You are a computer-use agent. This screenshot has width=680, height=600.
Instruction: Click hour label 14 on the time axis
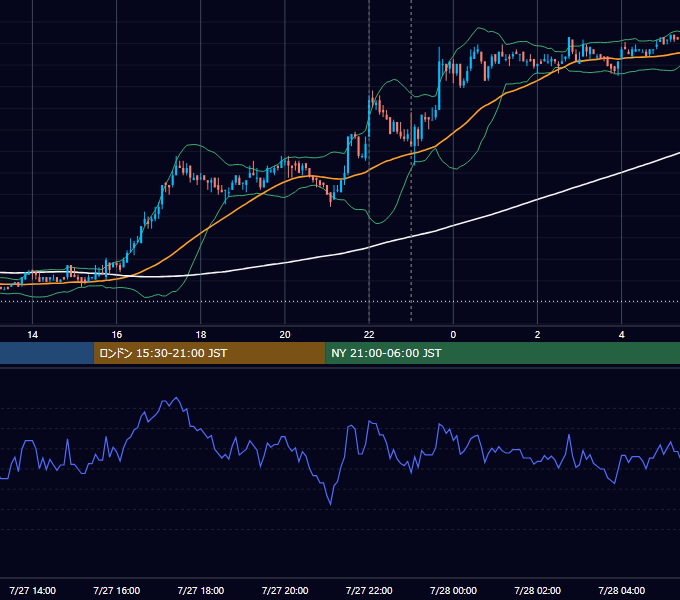coord(33,335)
